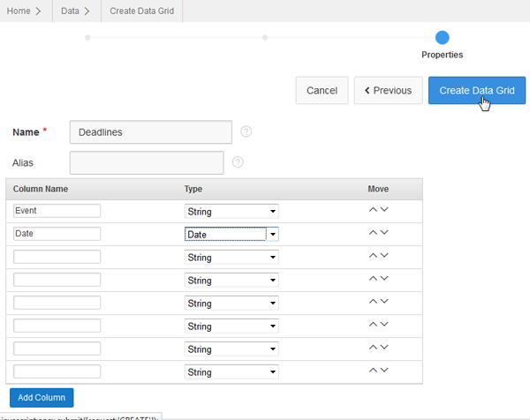Move the last column row up
This screenshot has height=420, width=530.
click(x=374, y=371)
